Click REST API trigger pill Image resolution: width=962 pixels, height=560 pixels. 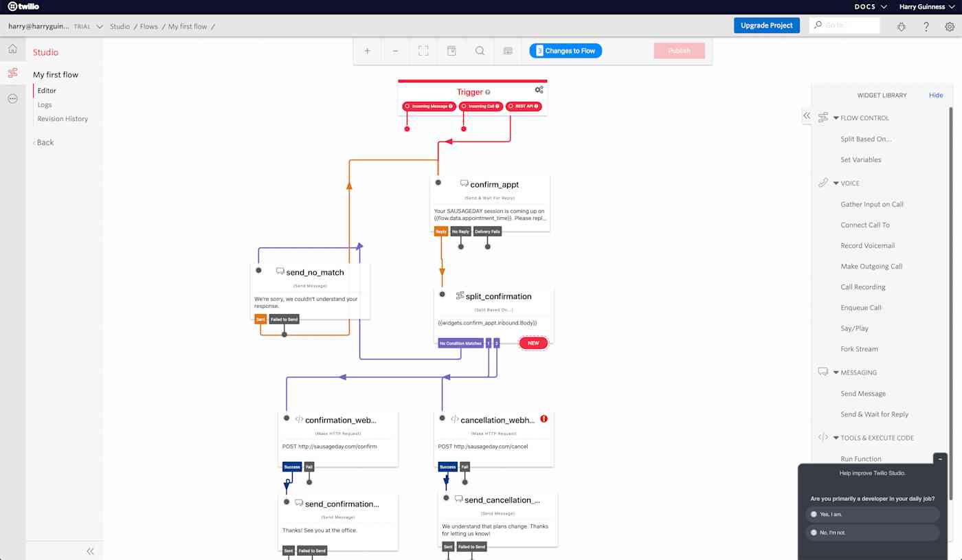[524, 107]
